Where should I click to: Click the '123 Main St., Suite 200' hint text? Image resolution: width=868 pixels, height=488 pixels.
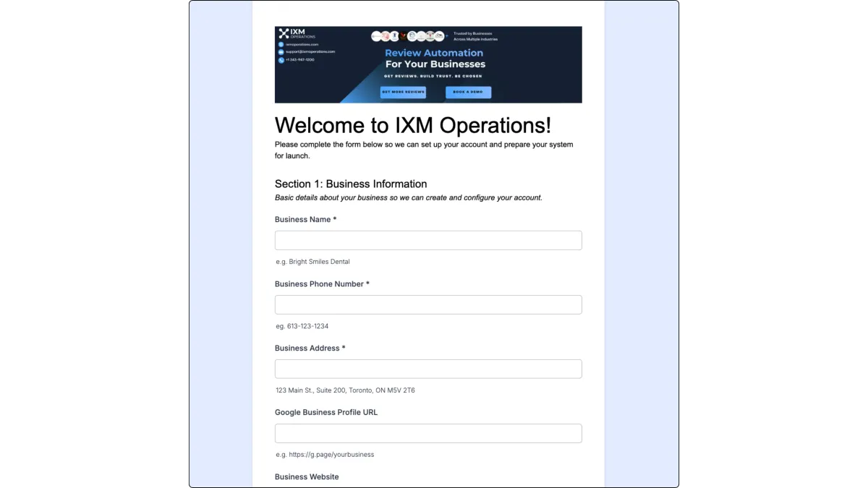[x=345, y=390]
